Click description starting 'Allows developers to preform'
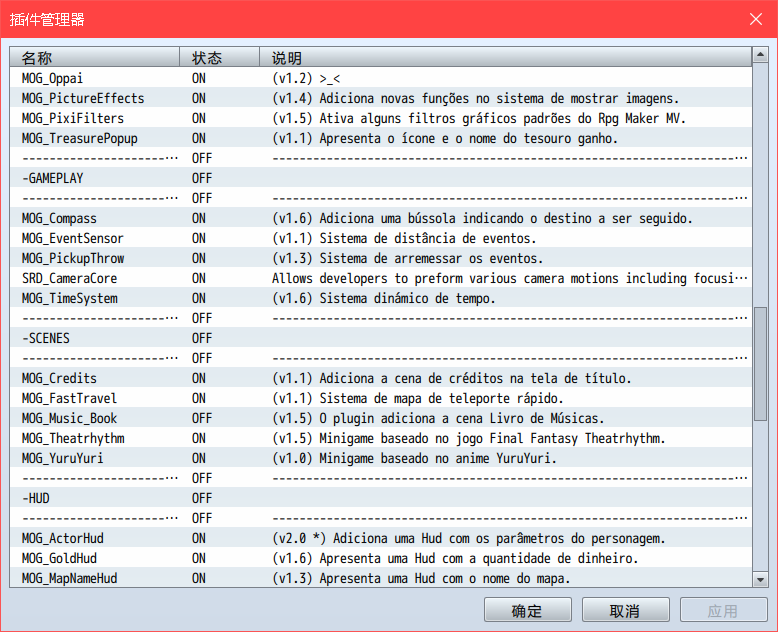Screen dimensions: 778x632 click(510, 278)
